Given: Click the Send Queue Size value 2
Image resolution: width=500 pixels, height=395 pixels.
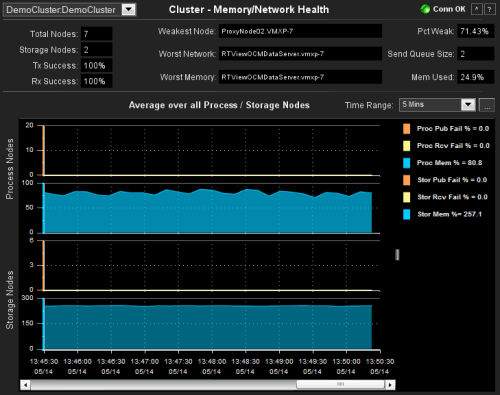Looking at the screenshot, I should click(x=475, y=54).
